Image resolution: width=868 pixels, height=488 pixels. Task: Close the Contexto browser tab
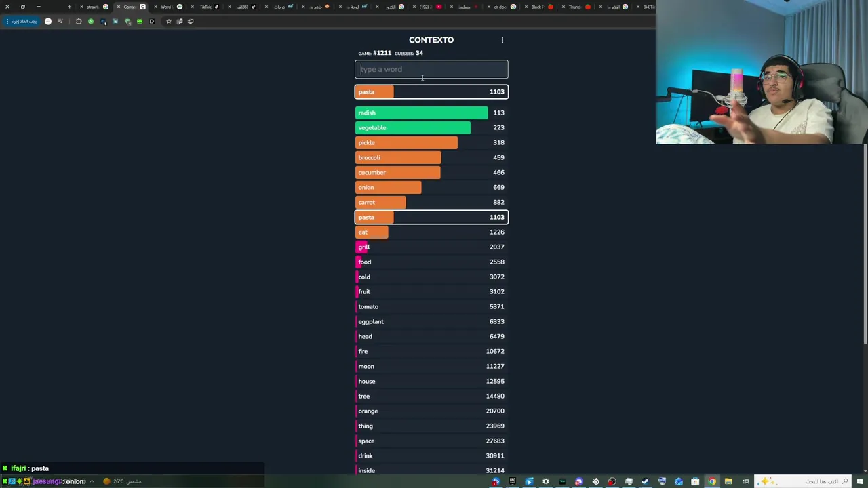pos(119,7)
